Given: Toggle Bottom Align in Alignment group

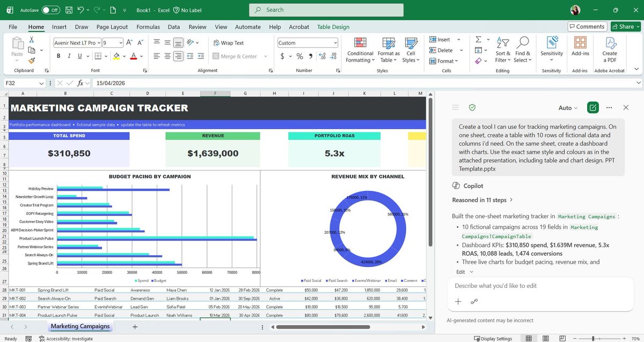Looking at the screenshot, I should click(178, 43).
